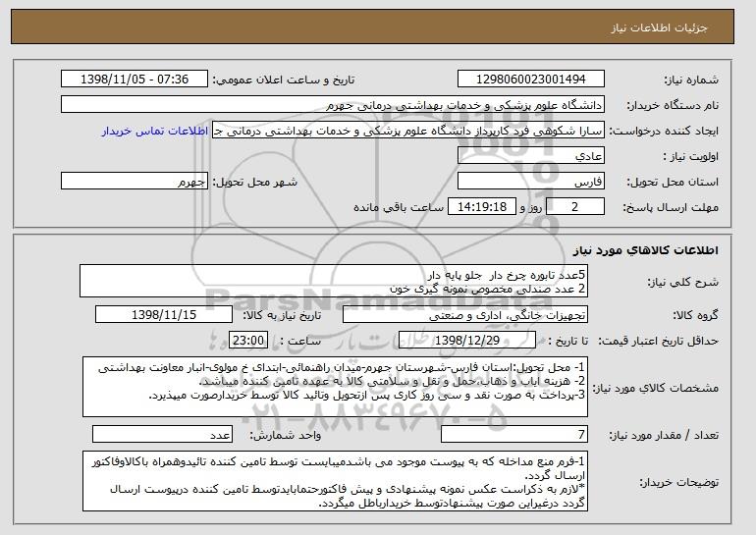Click the remaining time field 14:19:18

(x=482, y=207)
